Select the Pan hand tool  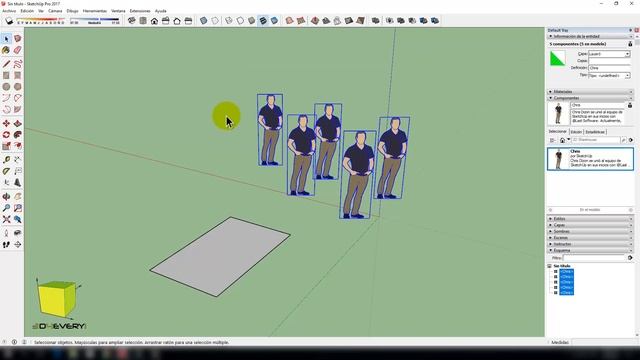(18, 197)
